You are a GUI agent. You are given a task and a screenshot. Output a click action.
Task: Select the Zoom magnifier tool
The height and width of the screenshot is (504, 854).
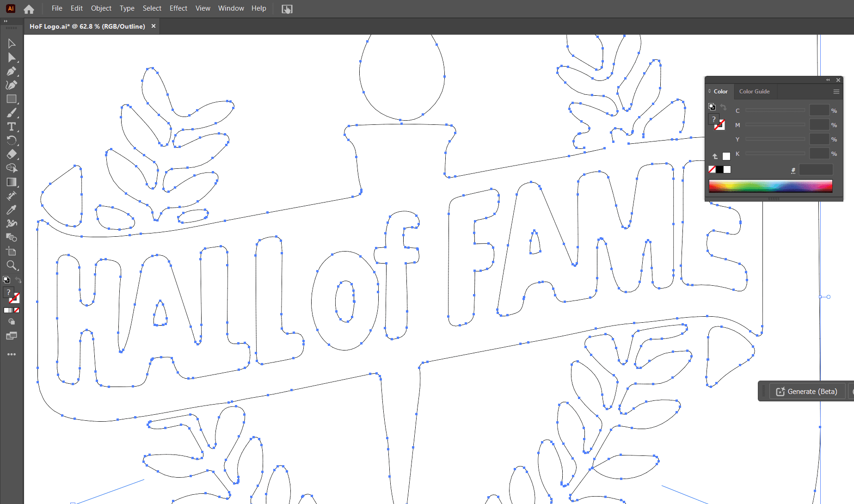click(12, 265)
